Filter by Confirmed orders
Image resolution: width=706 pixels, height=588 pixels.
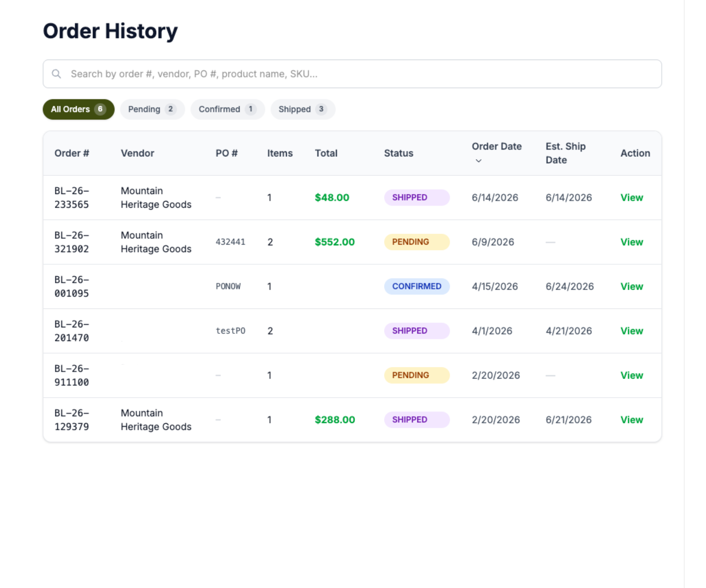tap(227, 109)
